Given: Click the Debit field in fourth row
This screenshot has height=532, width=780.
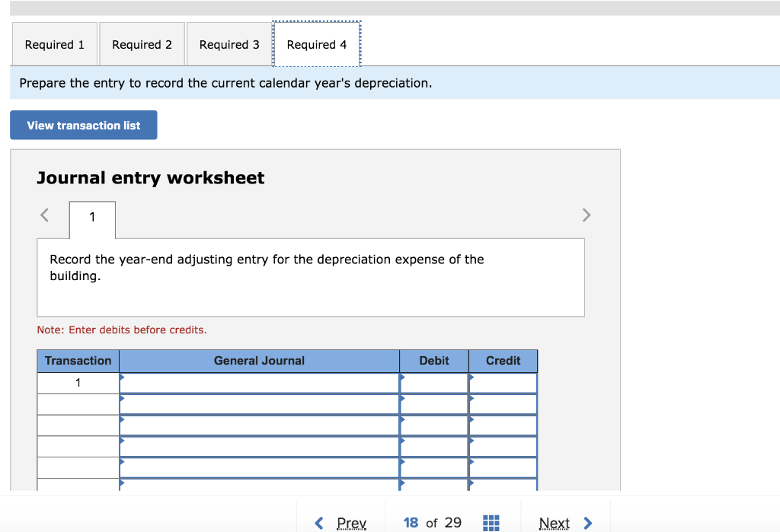Looking at the screenshot, I should click(433, 447).
